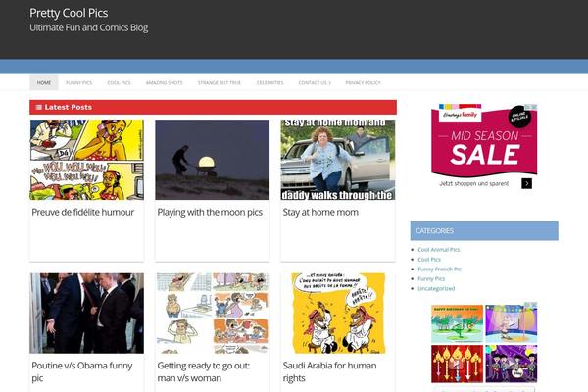Click the Stay at home mom meme thumbnail
Viewport: 588px width, 392px height.
click(338, 160)
